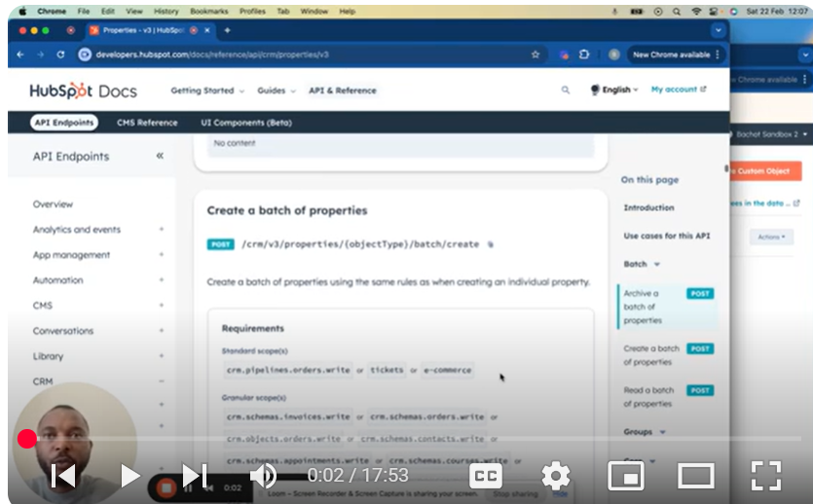Bookmark this page with the star
Image resolution: width=813 pixels, height=504 pixels.
pos(536,54)
